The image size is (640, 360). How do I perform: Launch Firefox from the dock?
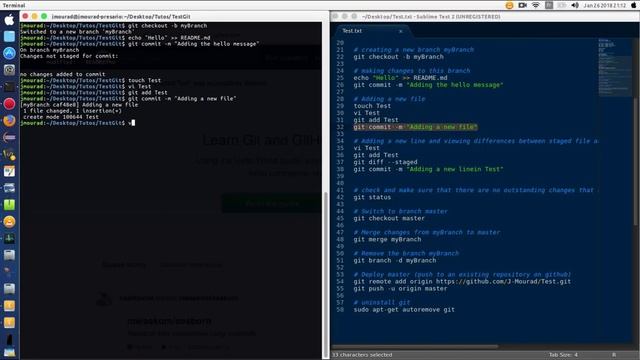[x=9, y=120]
